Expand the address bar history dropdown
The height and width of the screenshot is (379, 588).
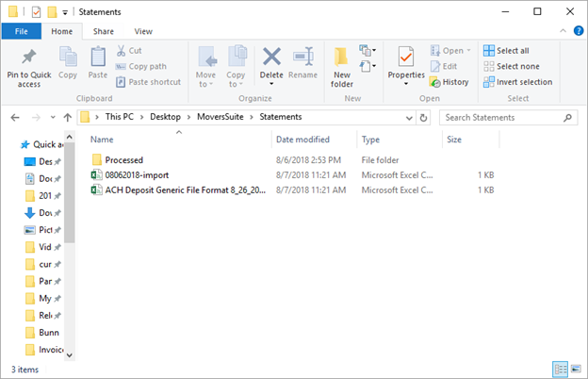pyautogui.click(x=408, y=118)
